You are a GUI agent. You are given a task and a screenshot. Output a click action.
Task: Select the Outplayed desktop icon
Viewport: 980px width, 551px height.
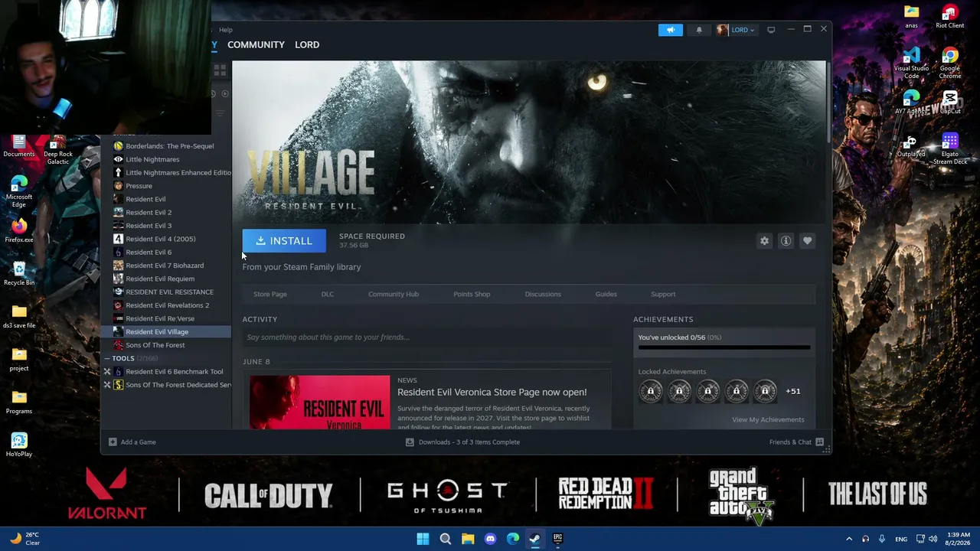[911, 147]
